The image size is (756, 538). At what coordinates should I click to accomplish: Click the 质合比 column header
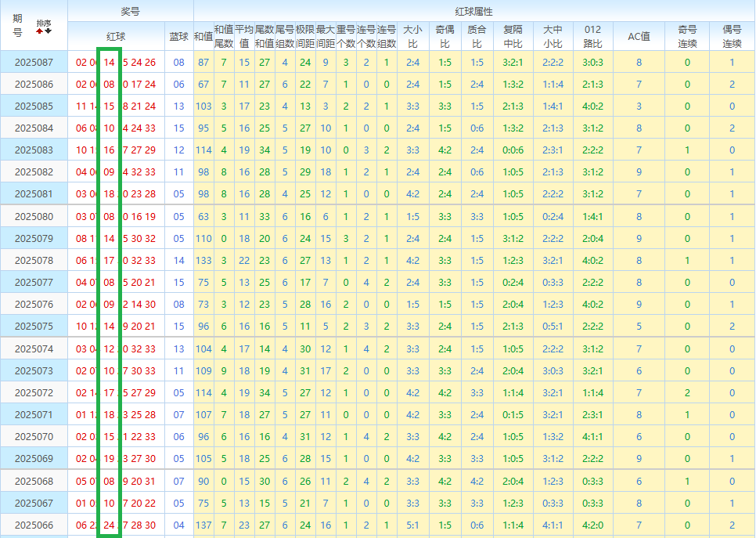[477, 36]
